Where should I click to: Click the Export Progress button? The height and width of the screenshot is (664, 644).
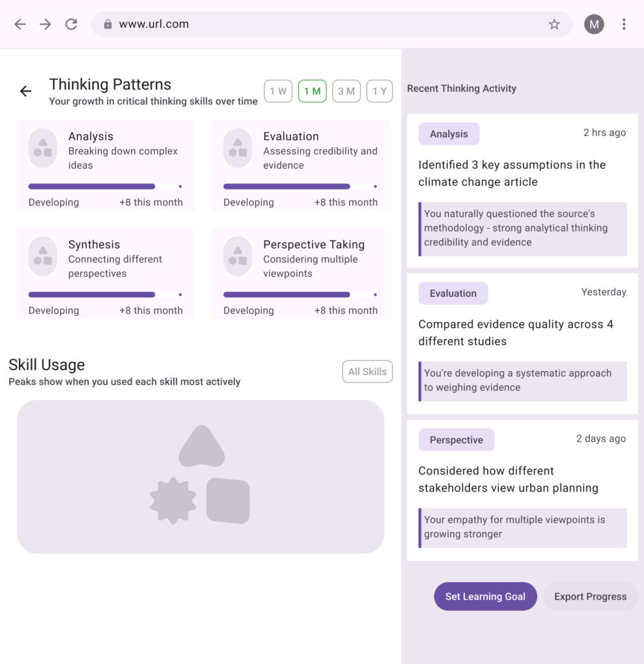tap(590, 597)
